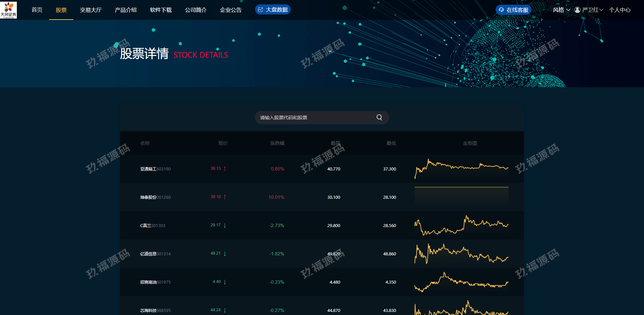Open the 首页 home menu item
Screen dimensions: 644x315
pyautogui.click(x=37, y=10)
